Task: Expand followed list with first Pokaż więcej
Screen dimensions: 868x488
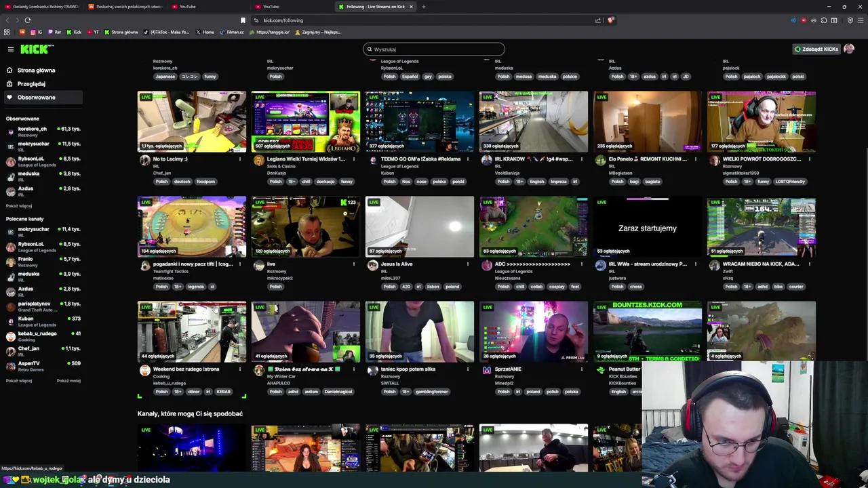Action: (19, 205)
